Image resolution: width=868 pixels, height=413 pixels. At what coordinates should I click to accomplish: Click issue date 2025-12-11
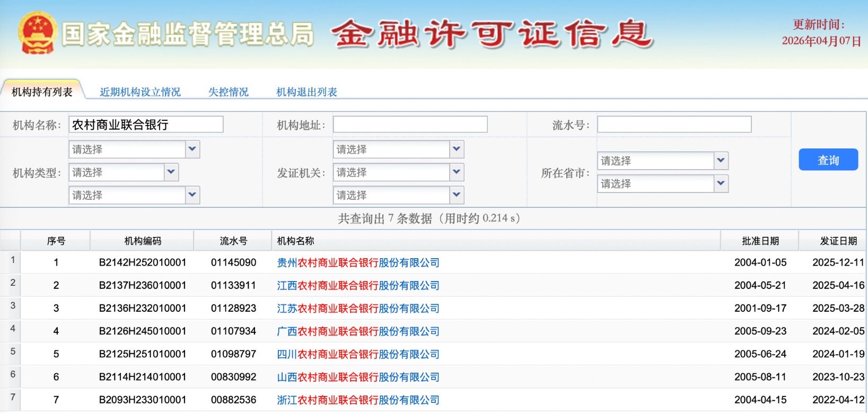[838, 262]
